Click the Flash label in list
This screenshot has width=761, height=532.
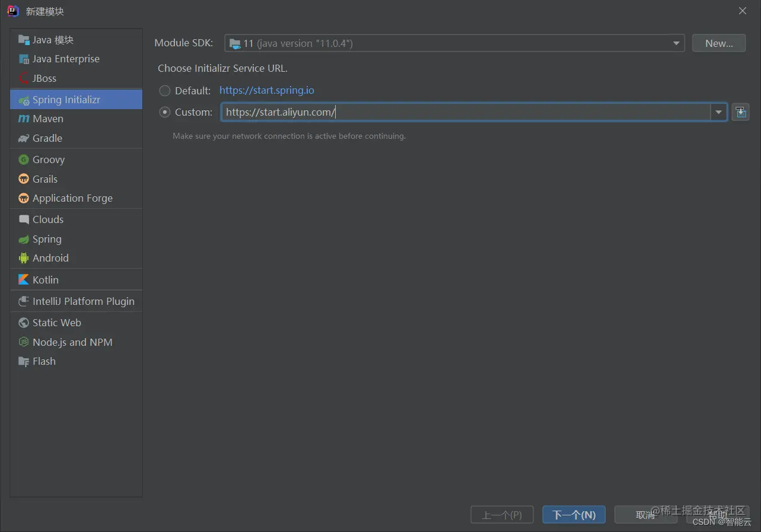[x=44, y=361]
